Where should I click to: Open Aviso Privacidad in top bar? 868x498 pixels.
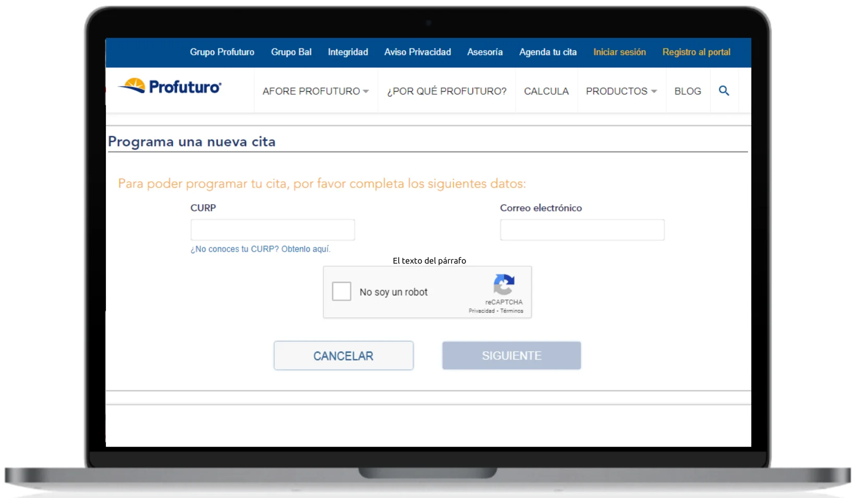417,52
